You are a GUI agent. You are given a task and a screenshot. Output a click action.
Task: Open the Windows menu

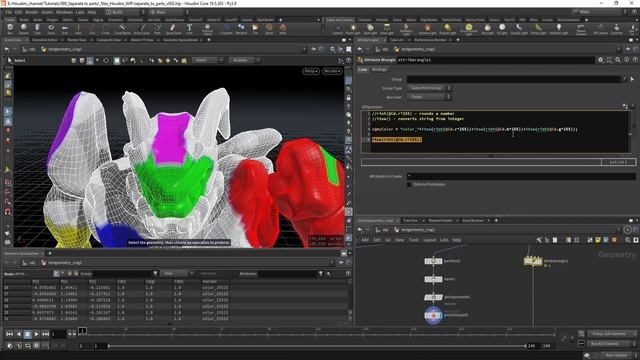[x=64, y=12]
